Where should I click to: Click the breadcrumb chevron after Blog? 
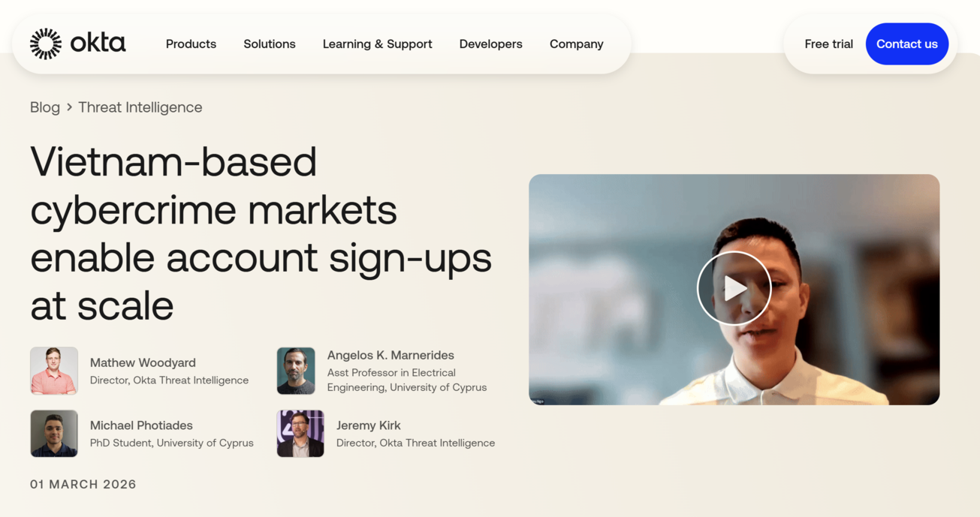coord(69,107)
